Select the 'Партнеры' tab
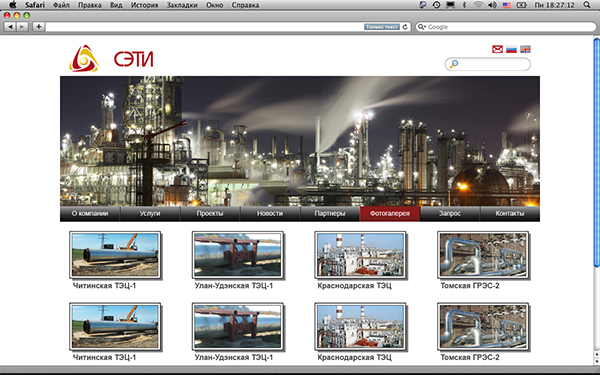Image resolution: width=600 pixels, height=375 pixels. [330, 214]
